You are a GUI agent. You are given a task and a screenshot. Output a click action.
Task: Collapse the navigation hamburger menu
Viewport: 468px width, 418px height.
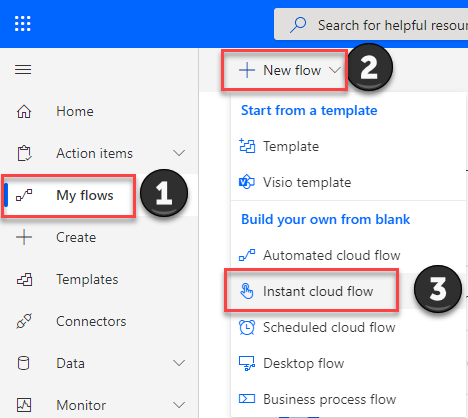[x=23, y=69]
